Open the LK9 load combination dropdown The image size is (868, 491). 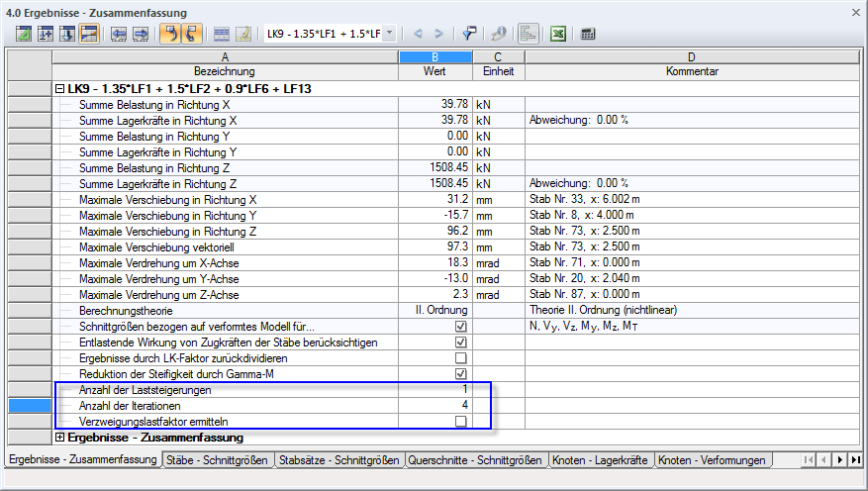(x=390, y=34)
